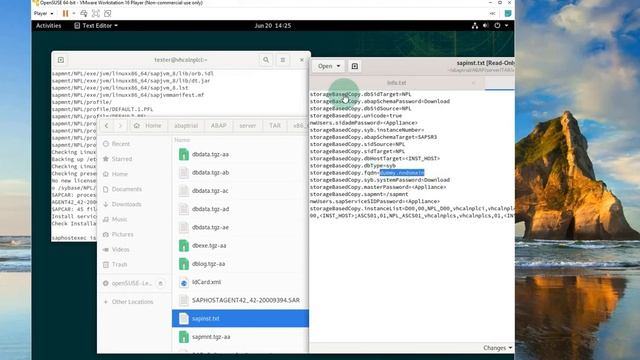The image size is (640, 360).
Task: Open the VMware Player menu
Action: [43, 13]
